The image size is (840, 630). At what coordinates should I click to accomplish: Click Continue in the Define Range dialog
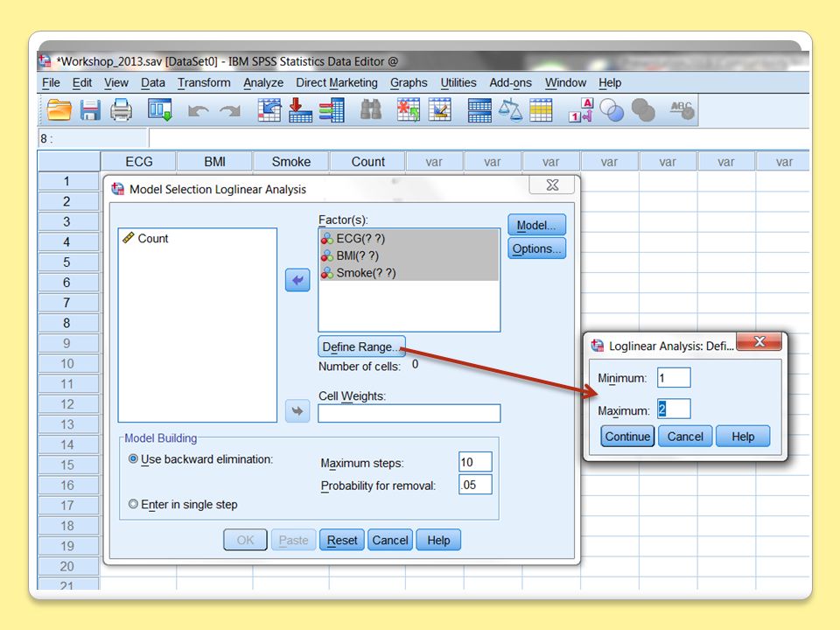coord(627,437)
